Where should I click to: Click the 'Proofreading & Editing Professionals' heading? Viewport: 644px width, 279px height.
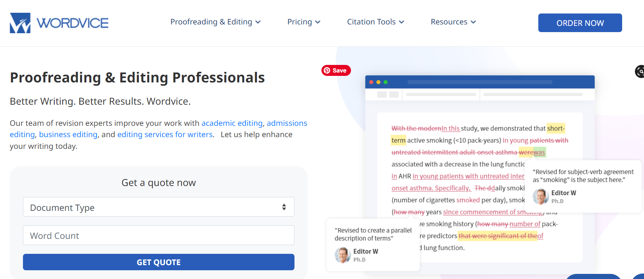pos(137,78)
